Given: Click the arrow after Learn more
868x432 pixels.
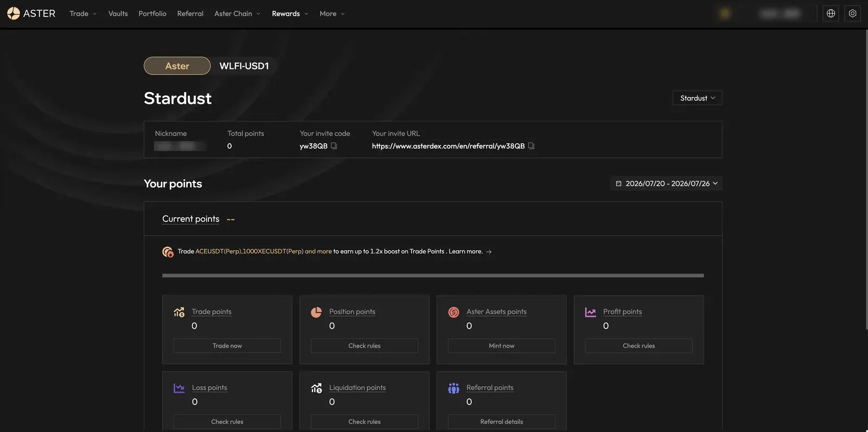Looking at the screenshot, I should tap(489, 252).
